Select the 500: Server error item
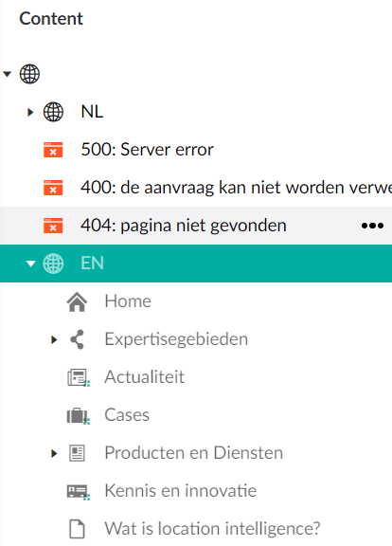The width and height of the screenshot is (392, 546). tap(147, 150)
